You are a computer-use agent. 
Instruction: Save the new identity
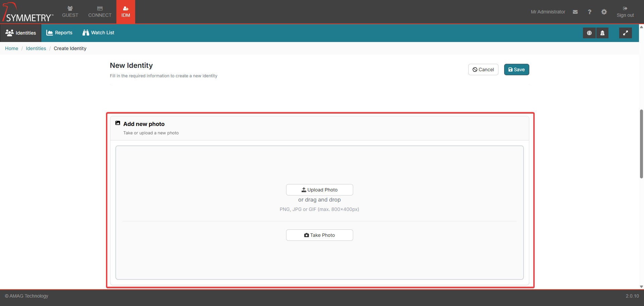(516, 70)
